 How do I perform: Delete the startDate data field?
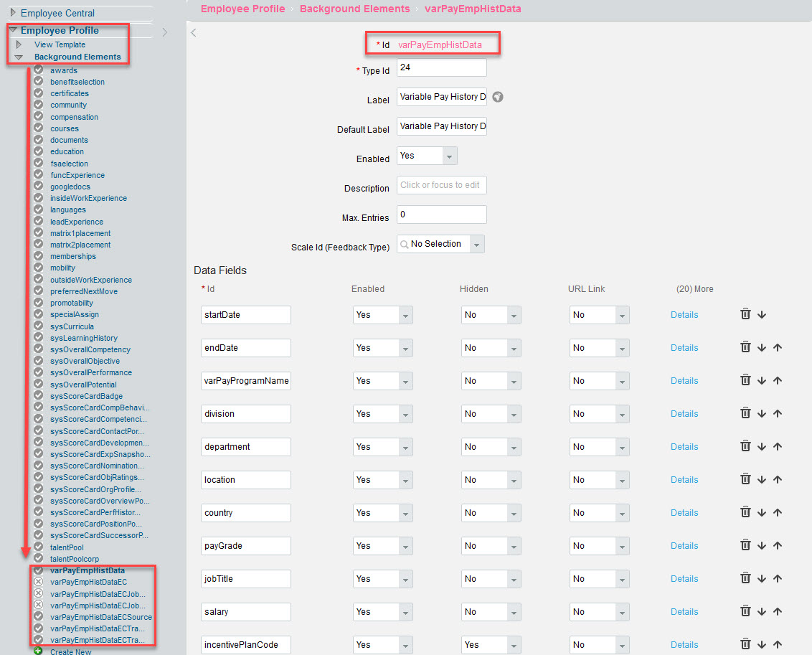pyautogui.click(x=745, y=314)
